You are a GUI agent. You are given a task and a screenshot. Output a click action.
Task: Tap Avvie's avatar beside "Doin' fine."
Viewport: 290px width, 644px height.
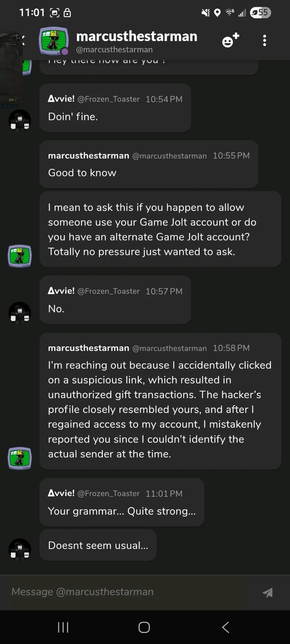tap(20, 121)
